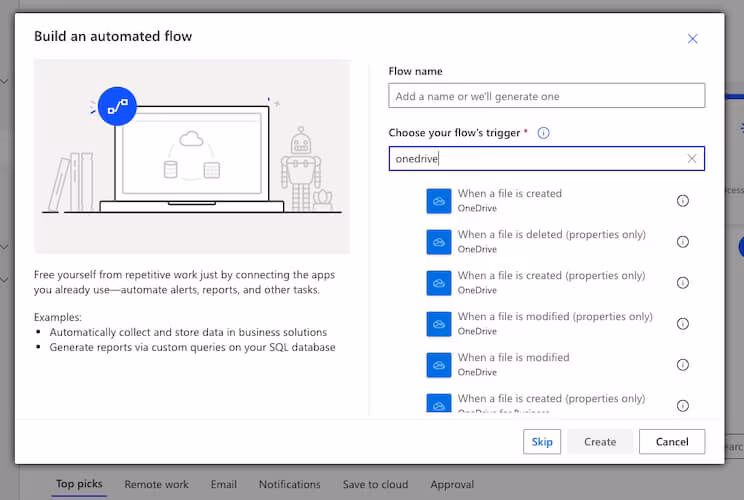Viewport: 744px width, 500px height.
Task: Select icon of last When a file is created (properties only)
Action: click(438, 403)
